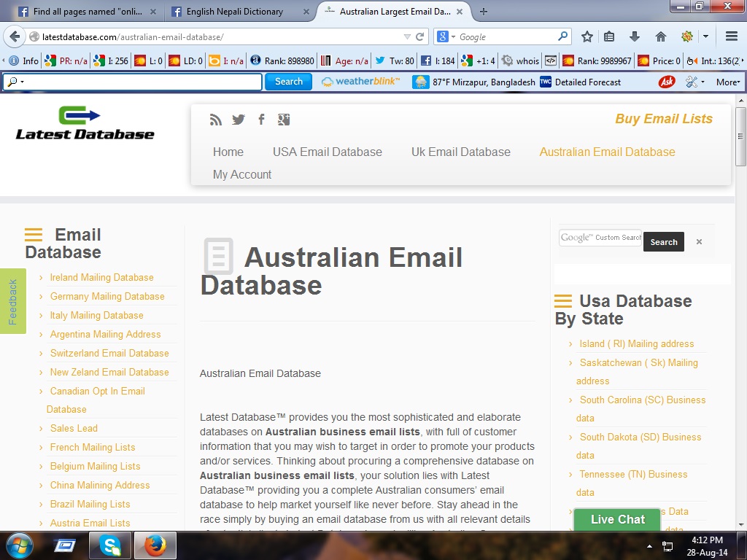Click the black Custom Search button
Image resolution: width=747 pixels, height=560 pixels.
[664, 242]
